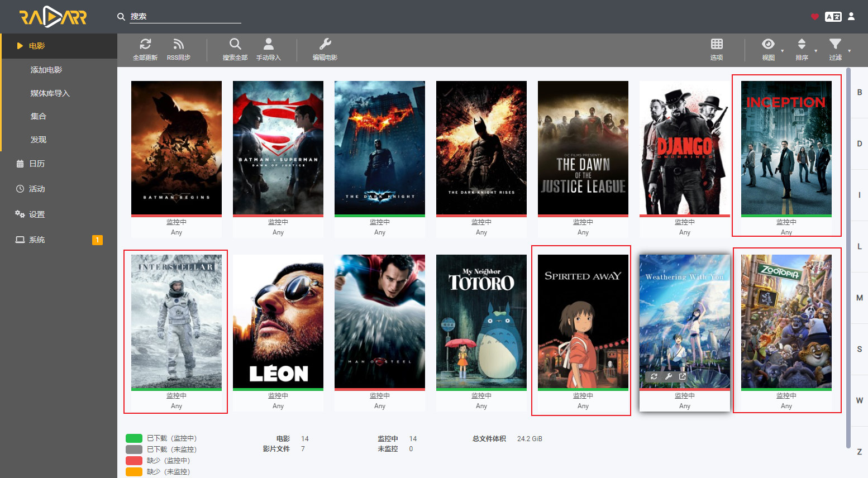
Task: Click external link icon on Weathering With You
Action: point(682,376)
